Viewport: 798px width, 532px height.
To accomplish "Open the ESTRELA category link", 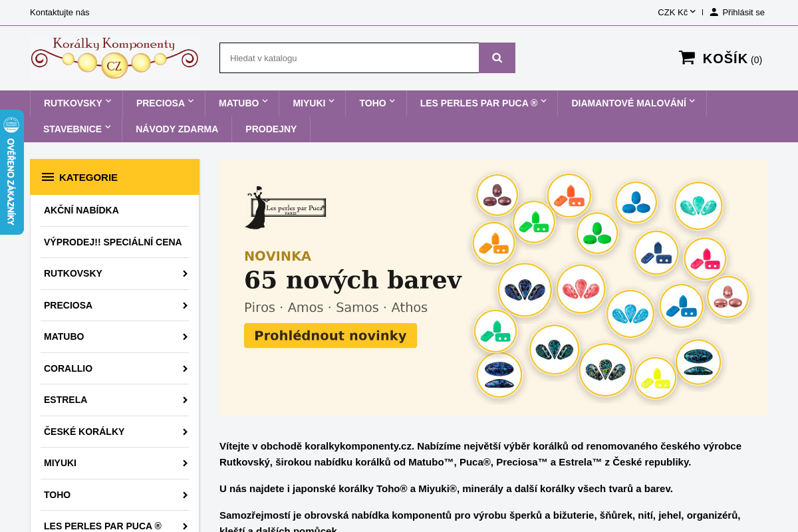I will click(66, 400).
